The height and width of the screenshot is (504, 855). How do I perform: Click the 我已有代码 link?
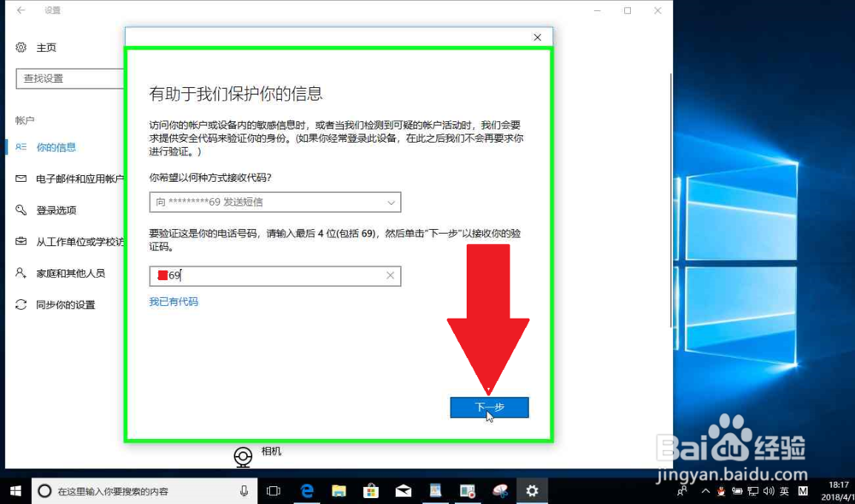[174, 302]
